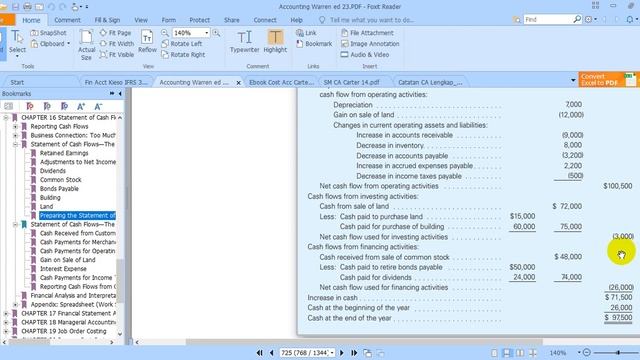The height and width of the screenshot is (360, 640).
Task: Rotate the page left
Action: pos(182,44)
